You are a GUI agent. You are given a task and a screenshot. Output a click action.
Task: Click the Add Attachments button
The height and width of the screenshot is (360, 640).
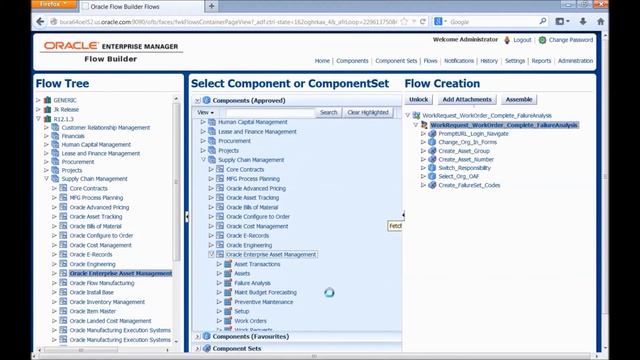click(x=467, y=100)
